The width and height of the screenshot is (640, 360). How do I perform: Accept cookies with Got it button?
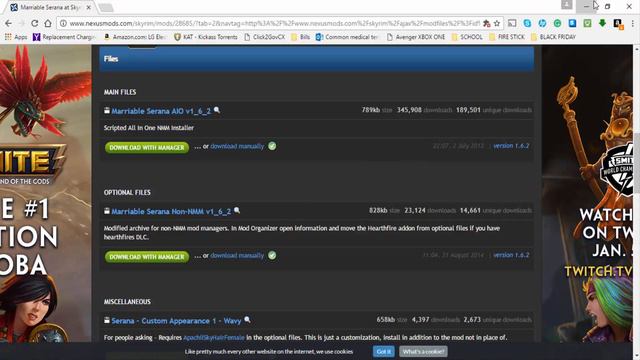(384, 351)
